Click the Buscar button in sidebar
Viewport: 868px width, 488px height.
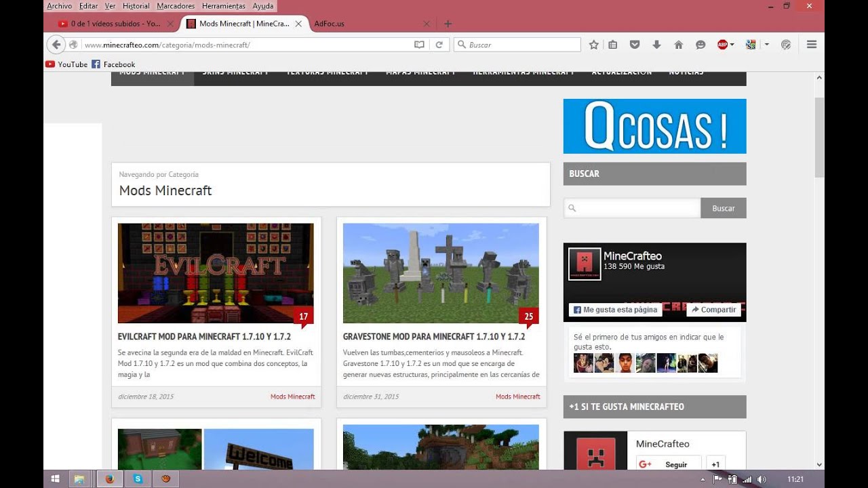[724, 208]
